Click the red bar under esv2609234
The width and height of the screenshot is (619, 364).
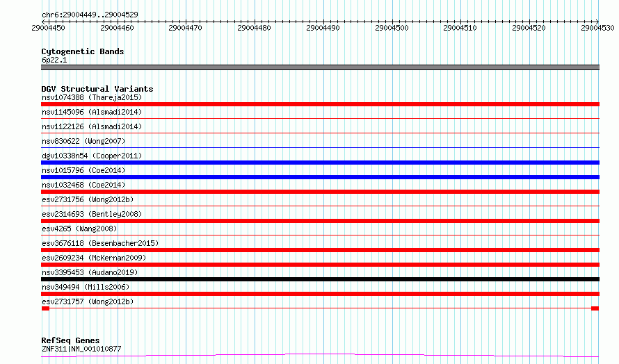320,265
